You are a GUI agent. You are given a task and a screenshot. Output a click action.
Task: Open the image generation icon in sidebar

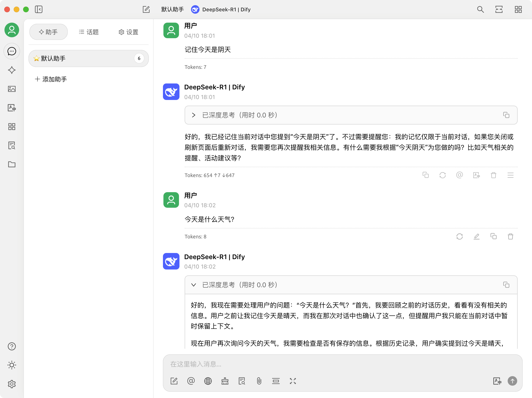coord(12,89)
